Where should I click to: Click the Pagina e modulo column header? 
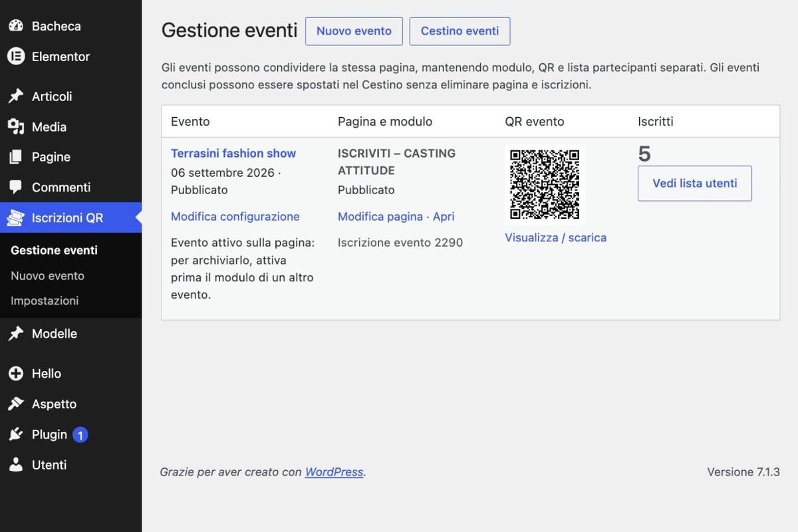point(385,121)
